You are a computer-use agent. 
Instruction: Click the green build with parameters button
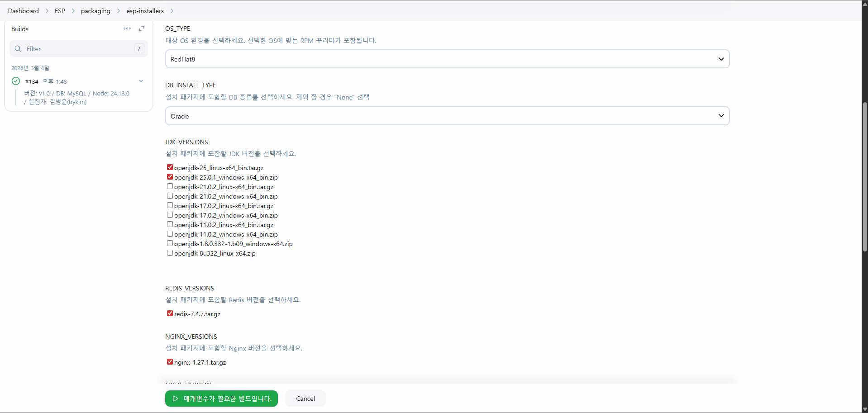221,399
